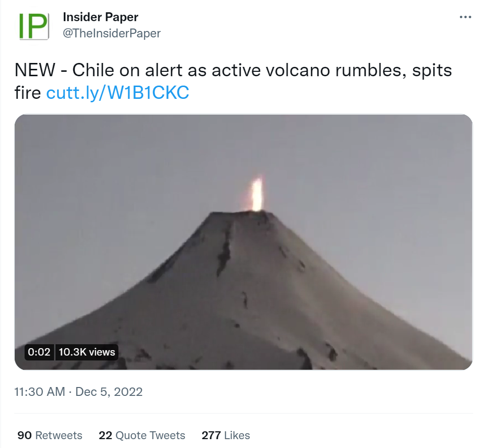Click the 10.3K views badge
The height and width of the screenshot is (448, 482).
(86, 352)
